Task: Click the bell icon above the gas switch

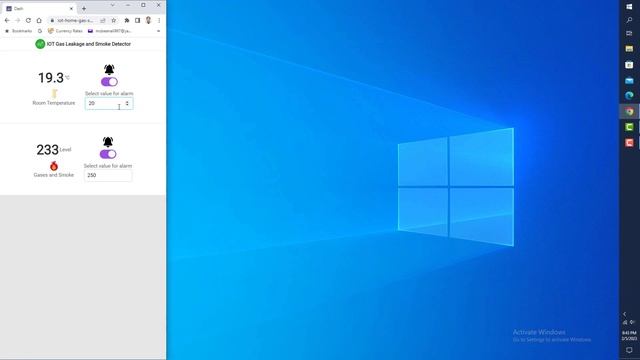Action: pyautogui.click(x=108, y=142)
